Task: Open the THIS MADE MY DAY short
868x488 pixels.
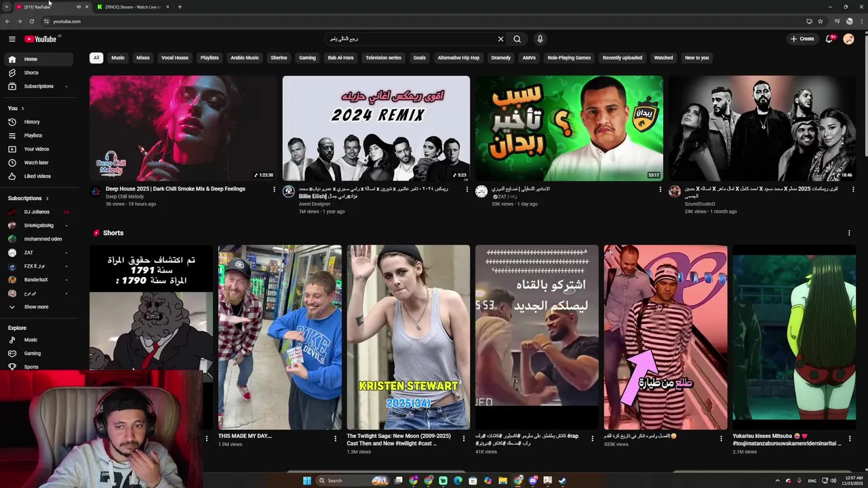Action: (x=279, y=337)
